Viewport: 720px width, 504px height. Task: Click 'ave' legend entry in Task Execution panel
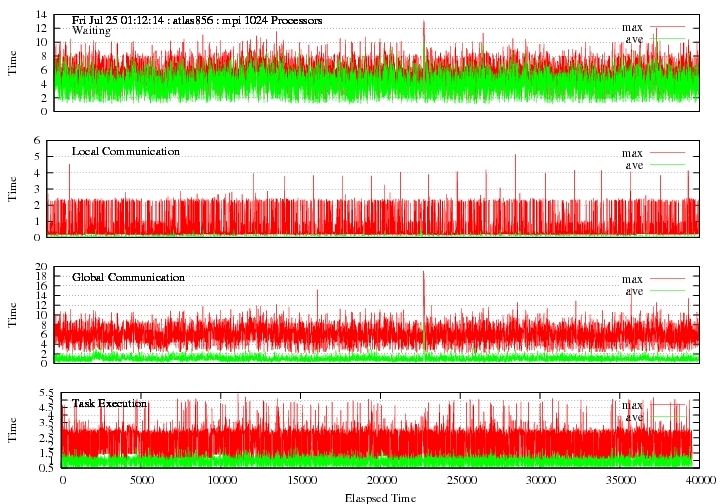click(x=634, y=417)
